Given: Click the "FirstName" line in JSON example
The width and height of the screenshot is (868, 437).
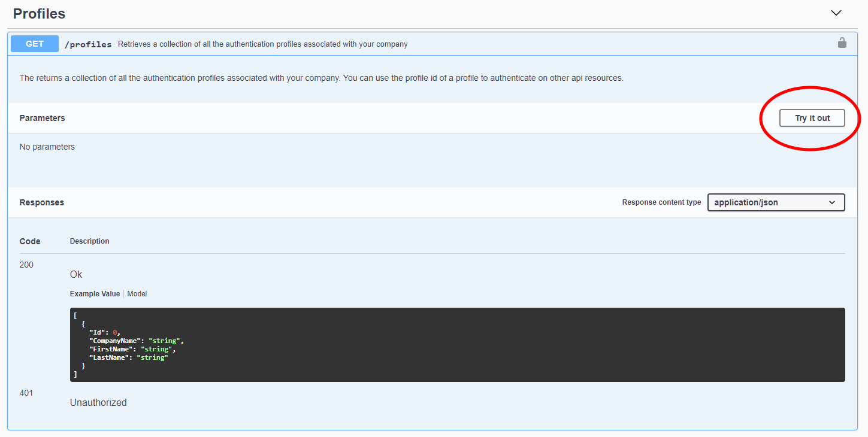Looking at the screenshot, I should (132, 349).
